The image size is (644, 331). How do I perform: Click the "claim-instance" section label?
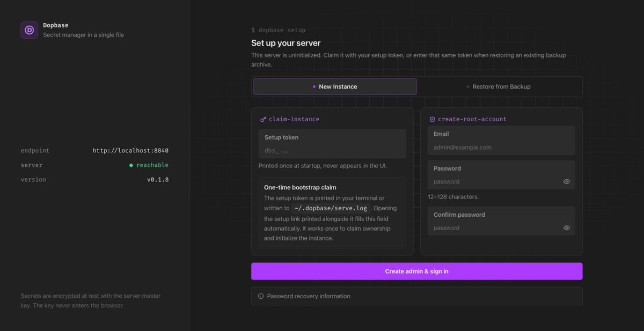pyautogui.click(x=294, y=119)
